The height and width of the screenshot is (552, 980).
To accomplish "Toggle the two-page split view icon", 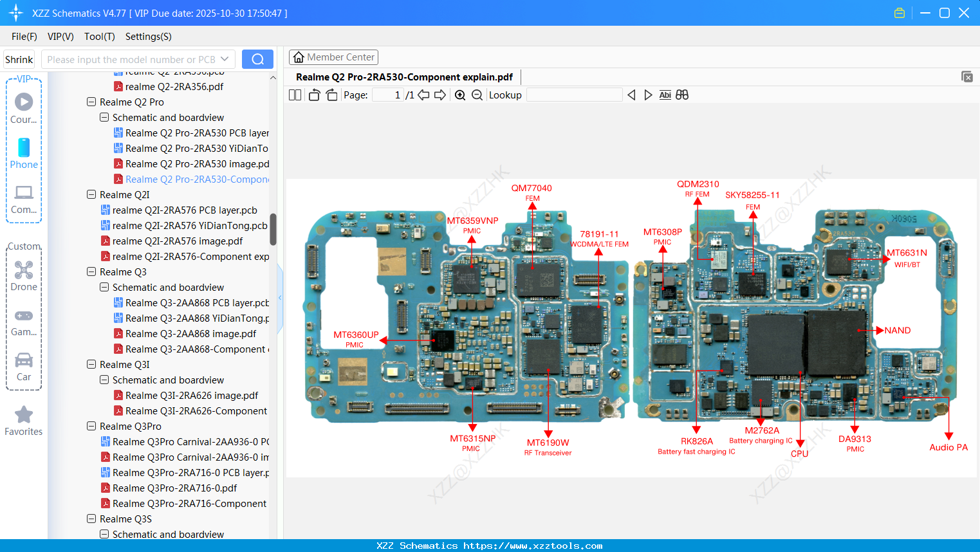I will pos(295,95).
